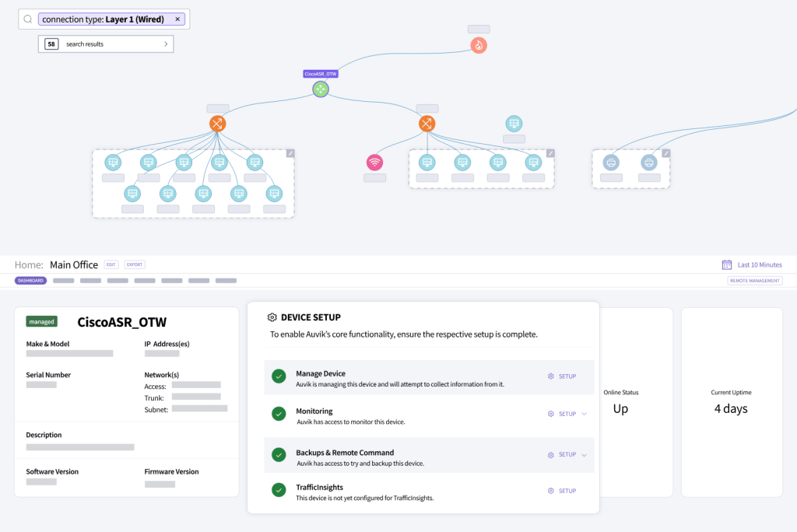
Task: Expand the Monitoring setup chevron
Action: (x=584, y=414)
